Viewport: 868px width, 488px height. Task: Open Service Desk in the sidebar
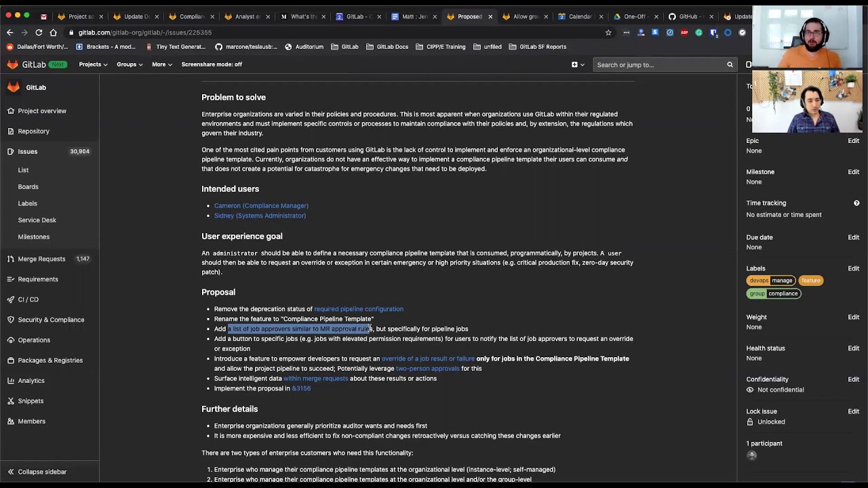[37, 220]
